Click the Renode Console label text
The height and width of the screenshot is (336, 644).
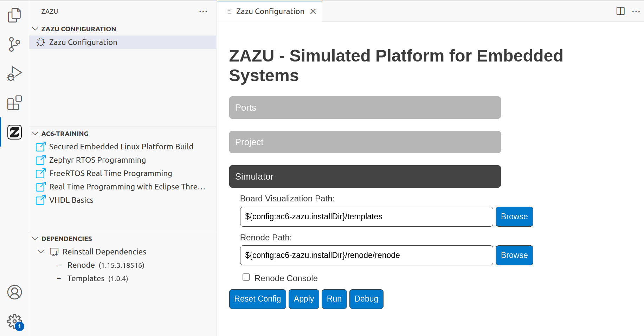286,278
